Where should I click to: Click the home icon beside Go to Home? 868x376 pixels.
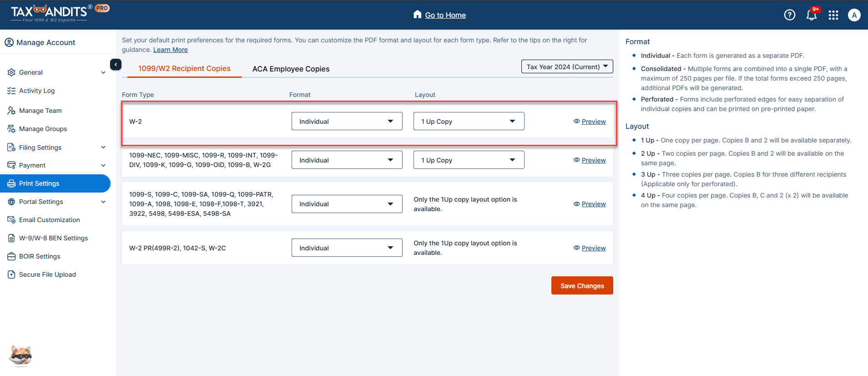tap(418, 15)
